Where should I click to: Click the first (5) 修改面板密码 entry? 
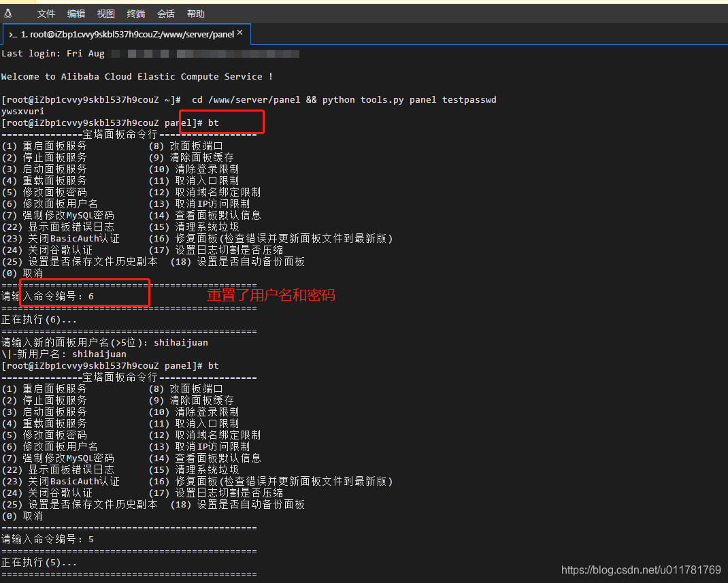coord(44,192)
